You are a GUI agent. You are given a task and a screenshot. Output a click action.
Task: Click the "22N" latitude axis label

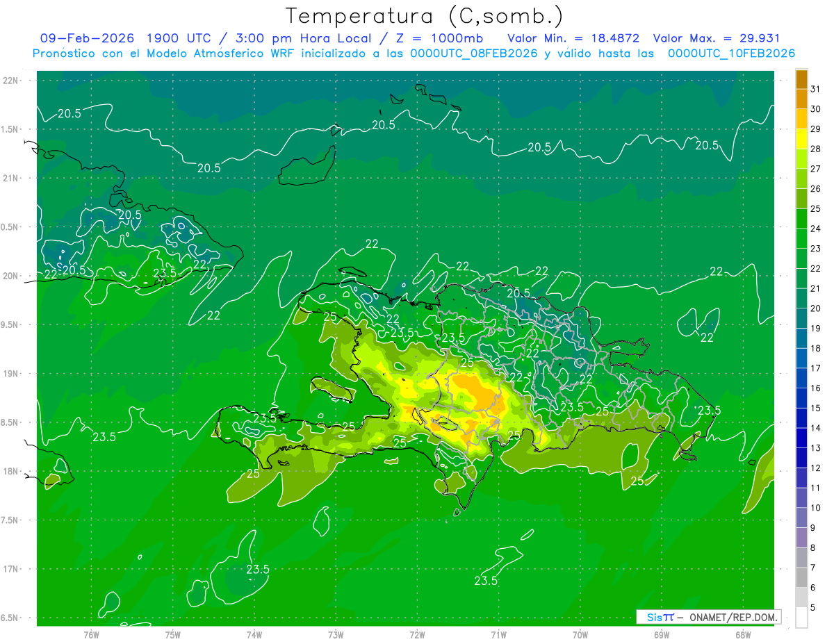pyautogui.click(x=10, y=81)
